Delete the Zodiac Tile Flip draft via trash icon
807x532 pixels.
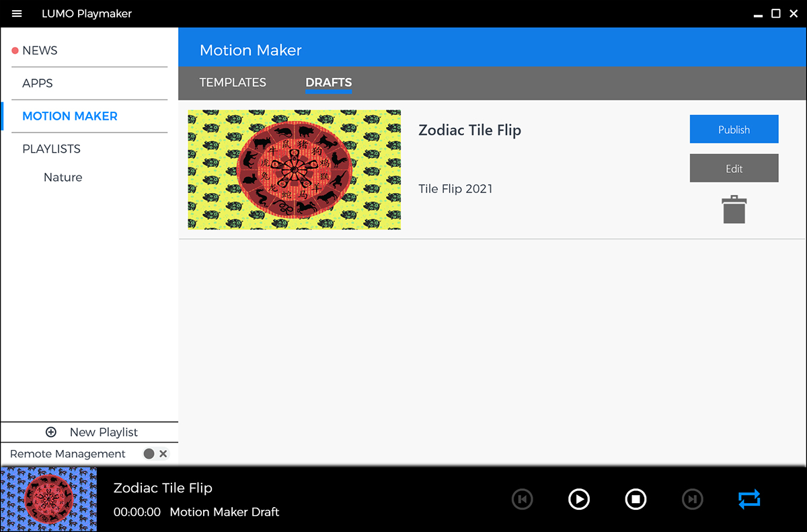point(734,209)
